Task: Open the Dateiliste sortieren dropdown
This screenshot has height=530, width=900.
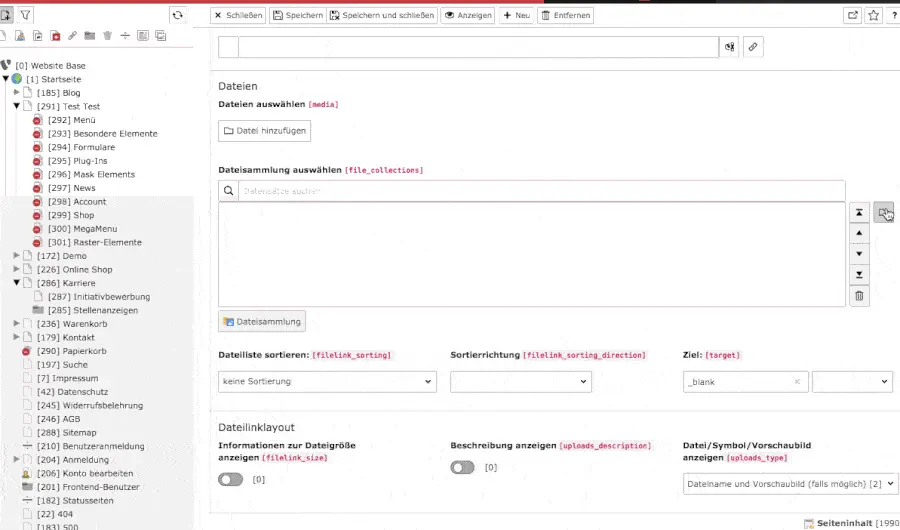Action: [327, 382]
